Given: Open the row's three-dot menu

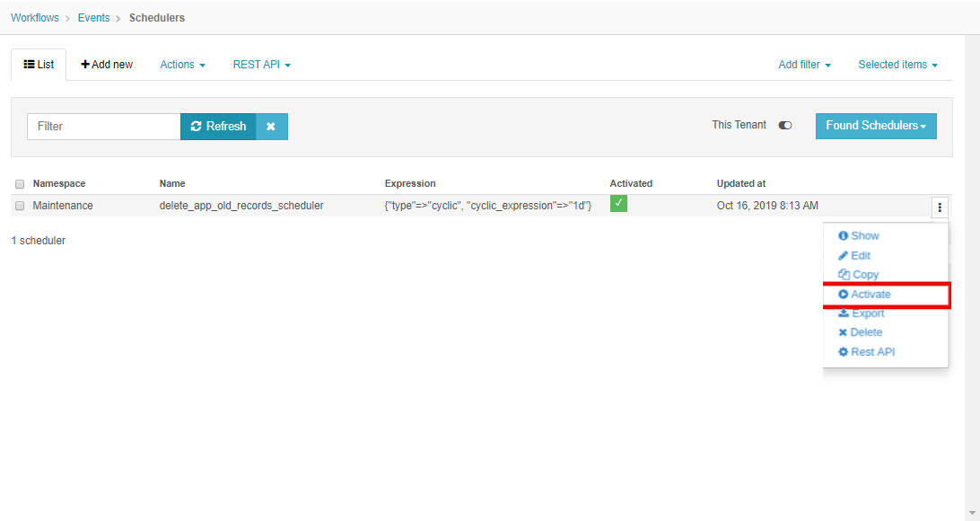Looking at the screenshot, I should point(940,207).
